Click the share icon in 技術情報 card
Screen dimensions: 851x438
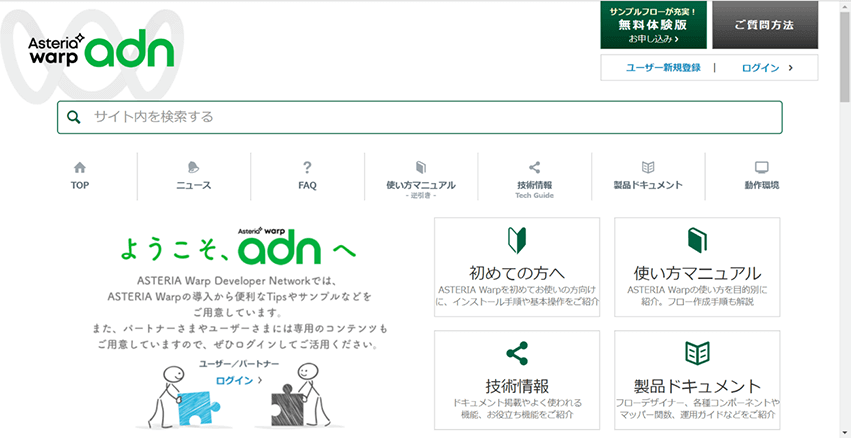click(517, 353)
